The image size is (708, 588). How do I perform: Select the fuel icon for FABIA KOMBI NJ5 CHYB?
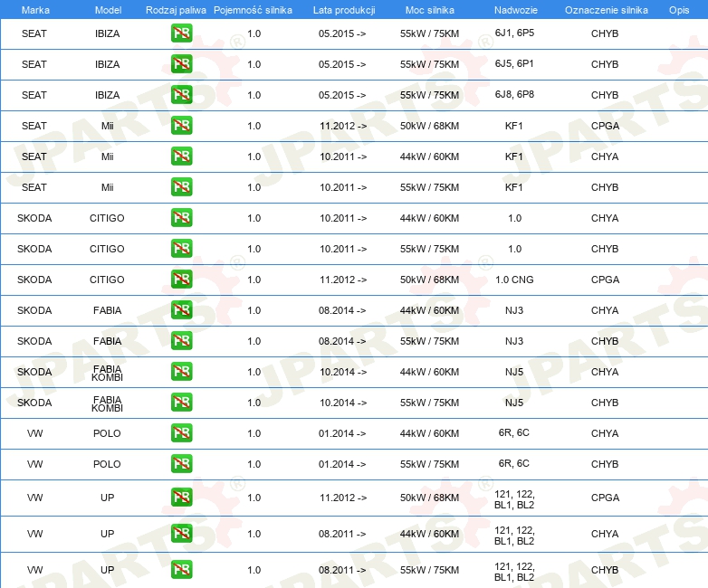click(181, 402)
